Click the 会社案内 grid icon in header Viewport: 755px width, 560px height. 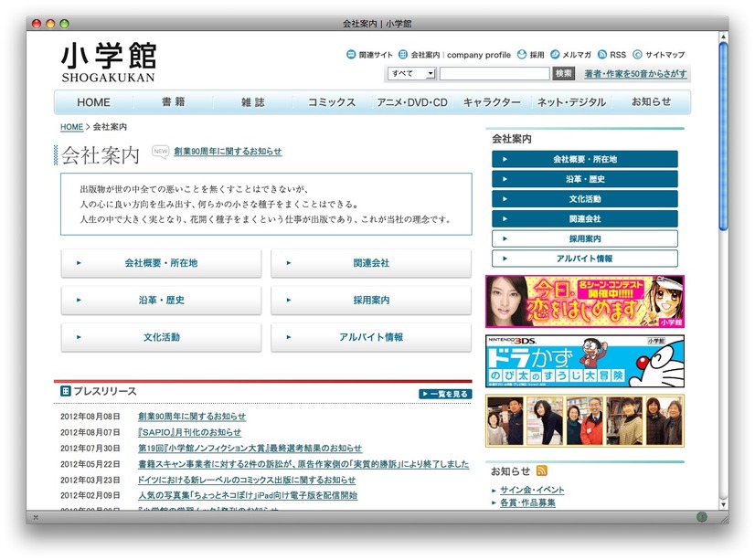tap(403, 55)
